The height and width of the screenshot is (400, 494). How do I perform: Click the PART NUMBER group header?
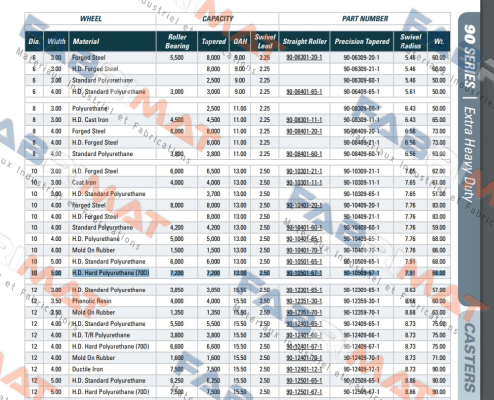click(365, 19)
